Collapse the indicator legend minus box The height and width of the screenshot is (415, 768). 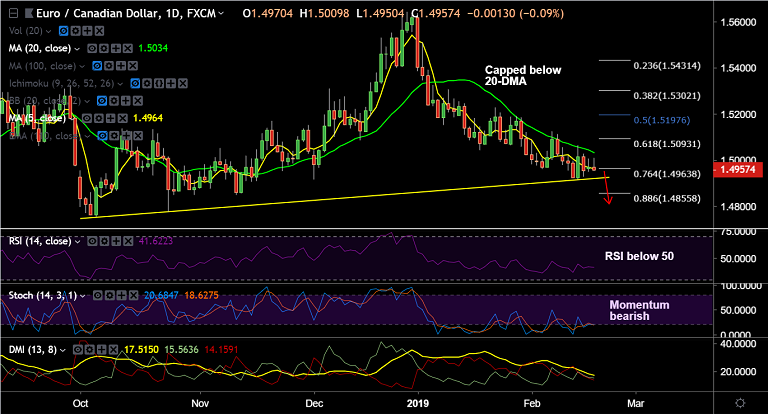(x=13, y=13)
